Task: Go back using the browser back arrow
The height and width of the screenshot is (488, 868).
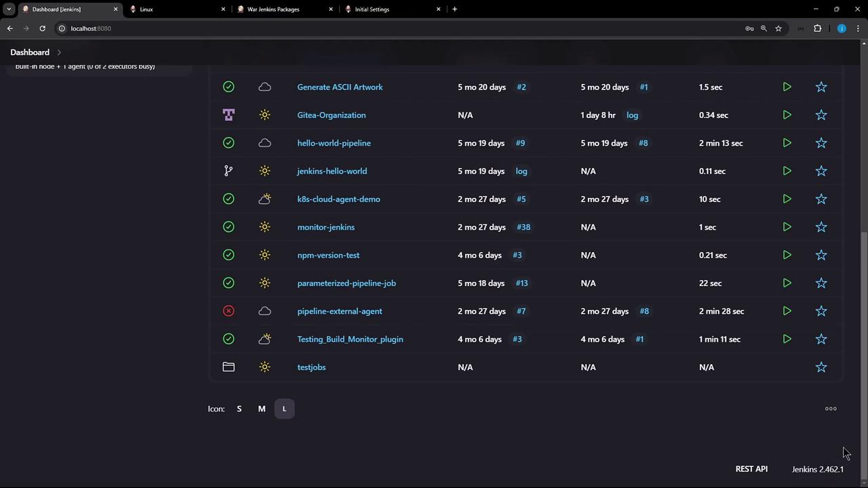Action: (10, 28)
